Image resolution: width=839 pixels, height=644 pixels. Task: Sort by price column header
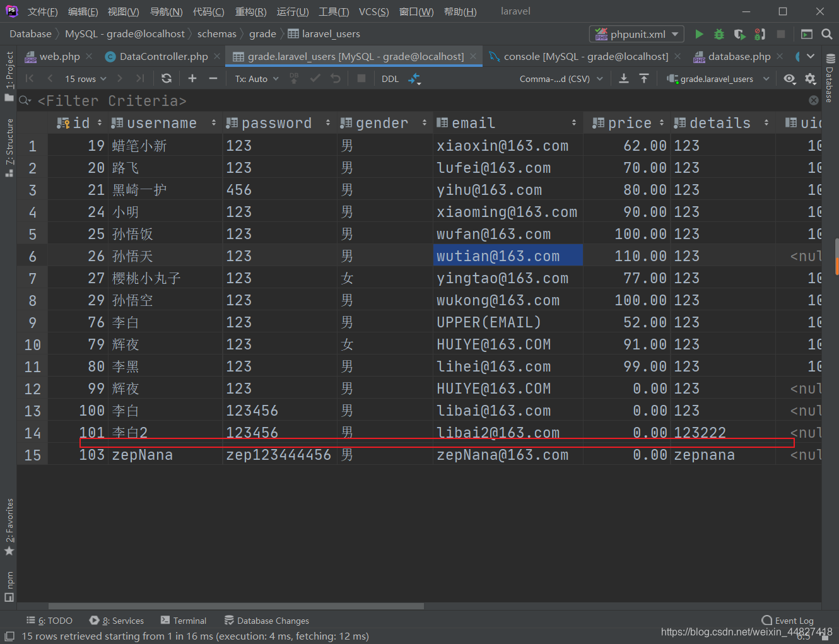pyautogui.click(x=627, y=122)
